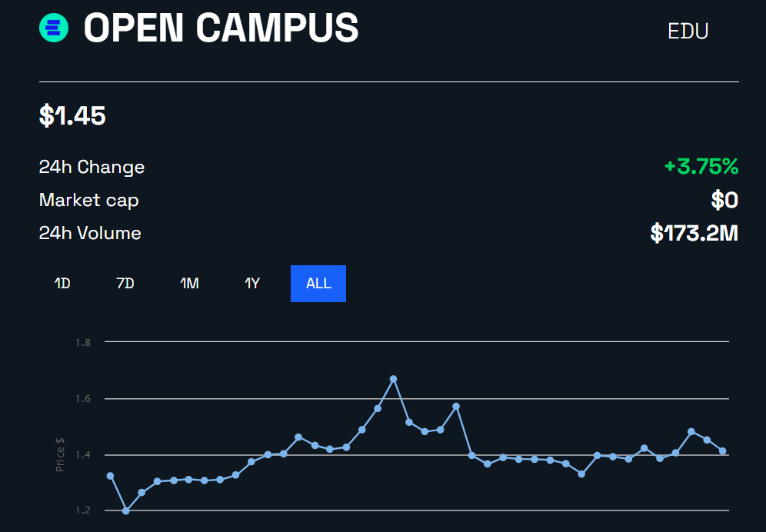Click the Open Campus coin logo icon
This screenshot has height=532, width=766.
pyautogui.click(x=54, y=28)
